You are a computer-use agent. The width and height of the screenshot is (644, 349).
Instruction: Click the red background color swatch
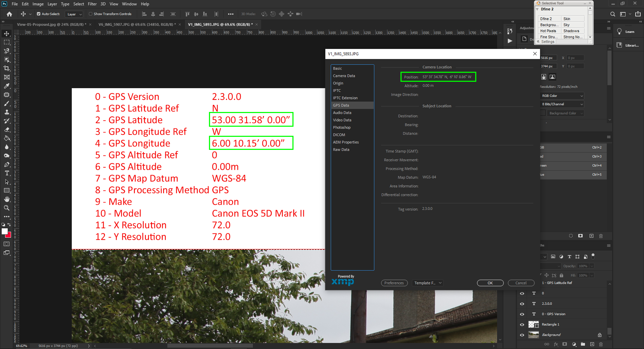(x=9, y=235)
